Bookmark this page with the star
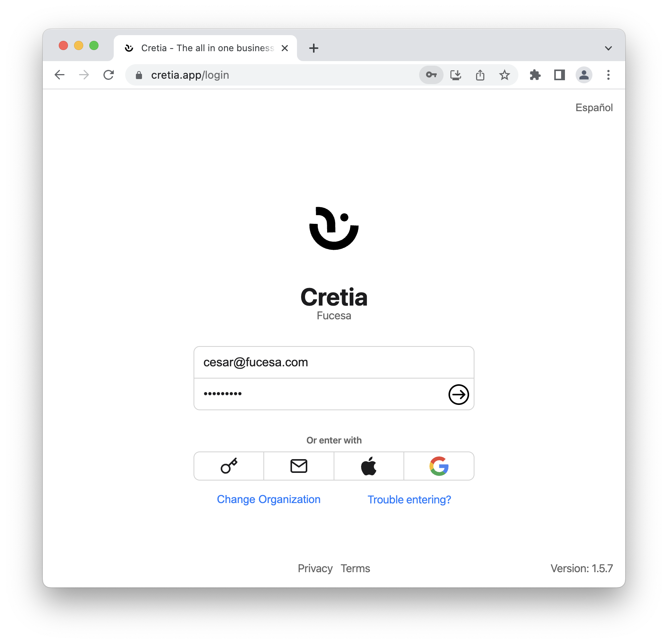 tap(505, 75)
